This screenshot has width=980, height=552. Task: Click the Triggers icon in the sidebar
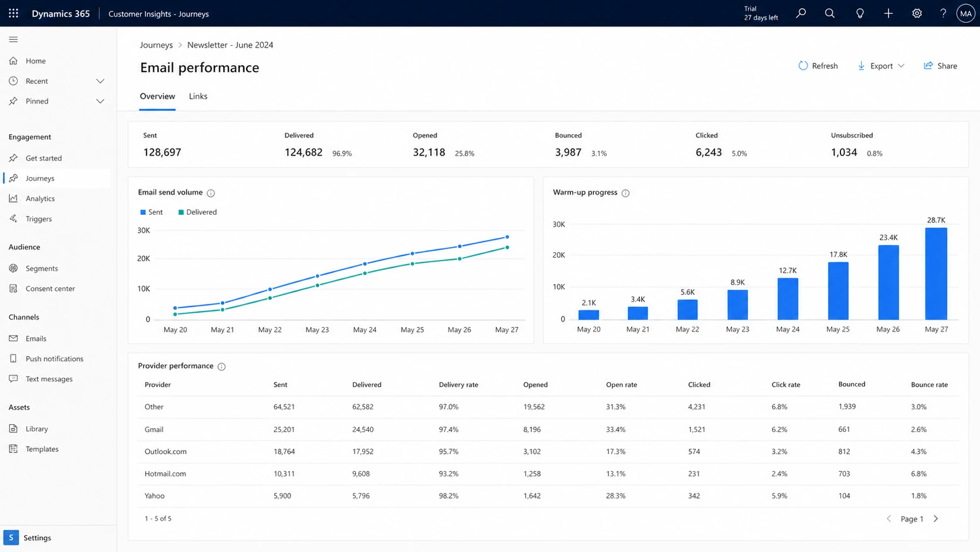13,219
